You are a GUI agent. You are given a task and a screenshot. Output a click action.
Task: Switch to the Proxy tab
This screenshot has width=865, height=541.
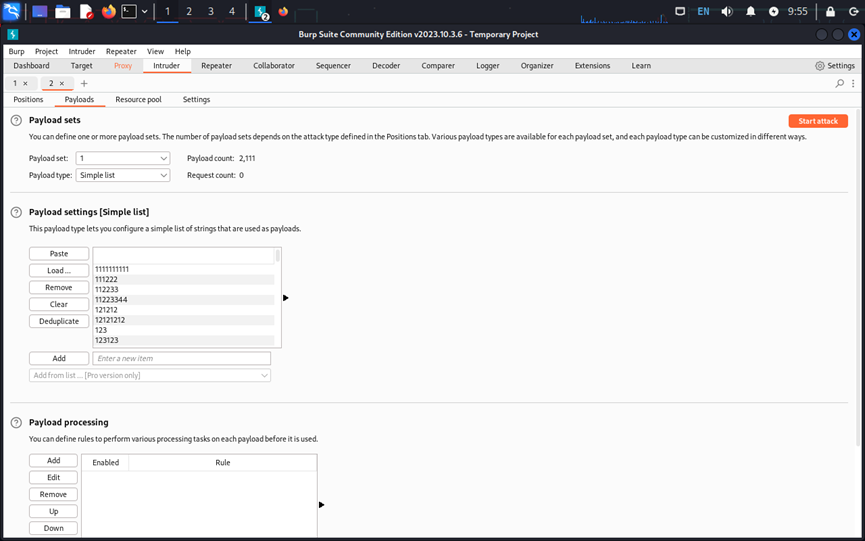[x=123, y=66]
